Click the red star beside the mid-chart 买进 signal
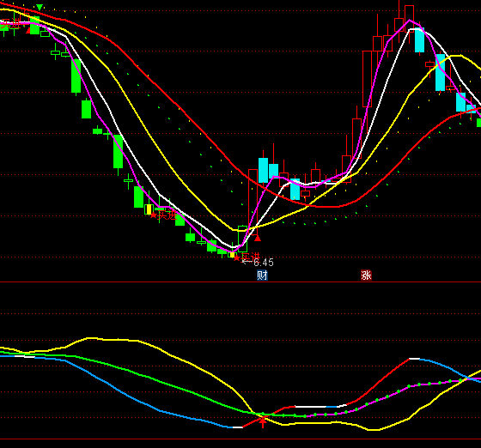The image size is (481, 448). pos(154,215)
